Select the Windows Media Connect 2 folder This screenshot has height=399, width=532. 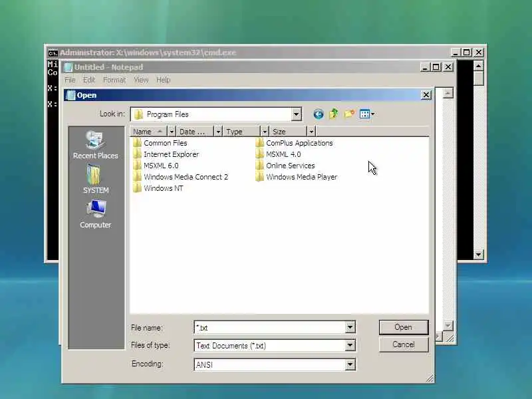(x=180, y=177)
